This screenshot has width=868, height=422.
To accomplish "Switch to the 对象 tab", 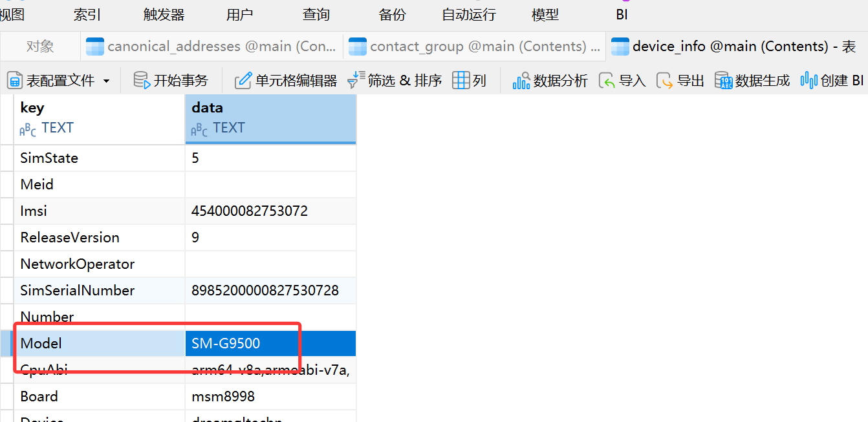I will coord(40,47).
